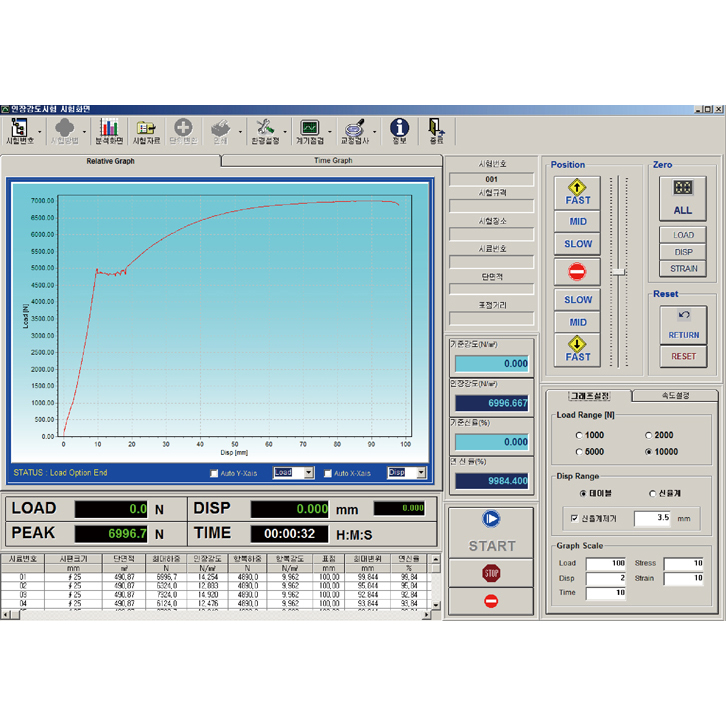
Task: Enable Auto Y-Axis checkbox
Action: tap(214, 473)
